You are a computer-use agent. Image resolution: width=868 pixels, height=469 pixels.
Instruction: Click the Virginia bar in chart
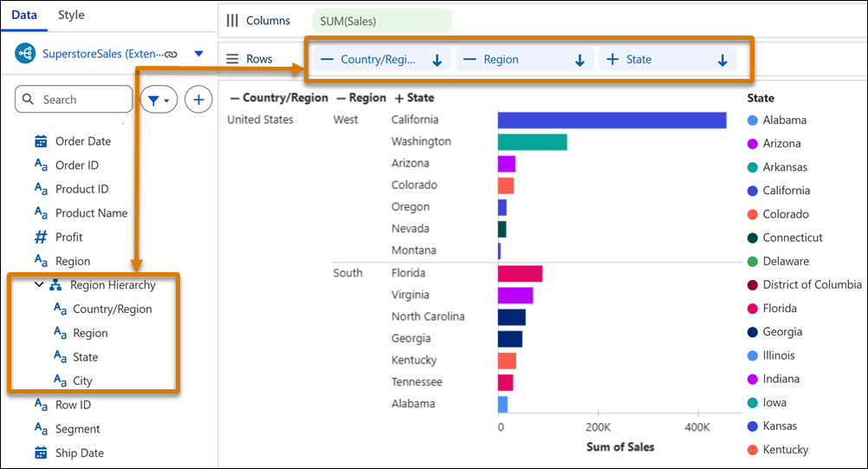[x=515, y=295]
